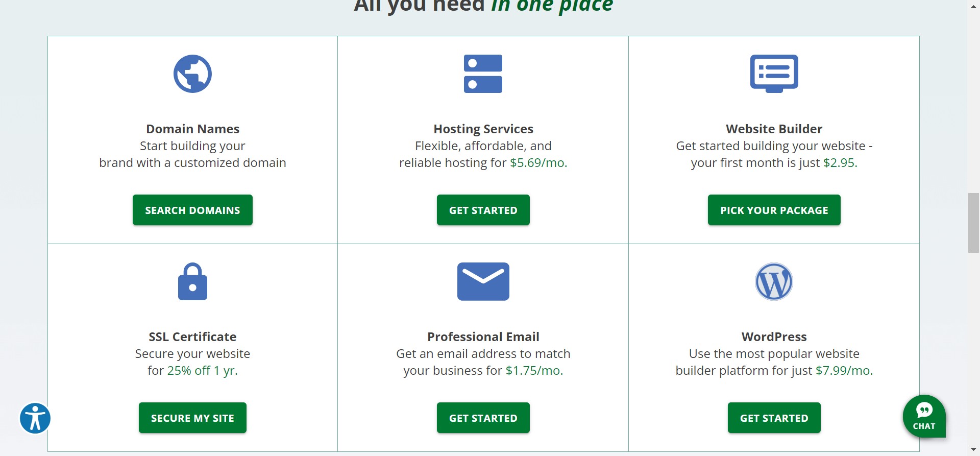Click the $5.69/mo. hosting price text
Viewport: 980px width, 456px height.
click(538, 162)
